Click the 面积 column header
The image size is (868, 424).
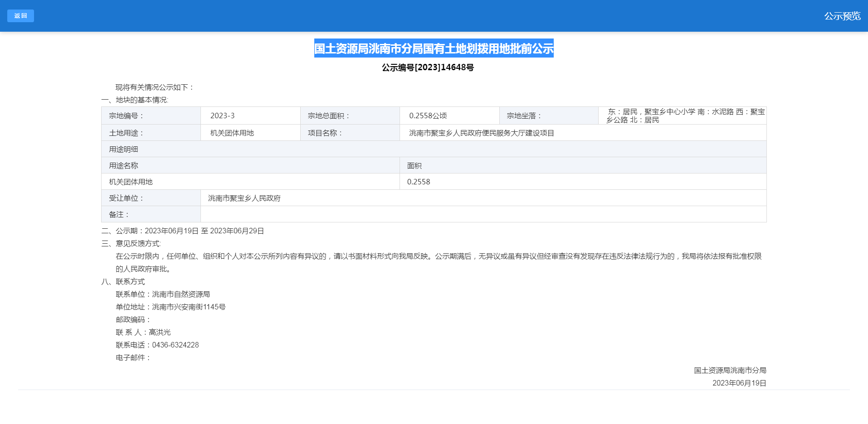583,165
